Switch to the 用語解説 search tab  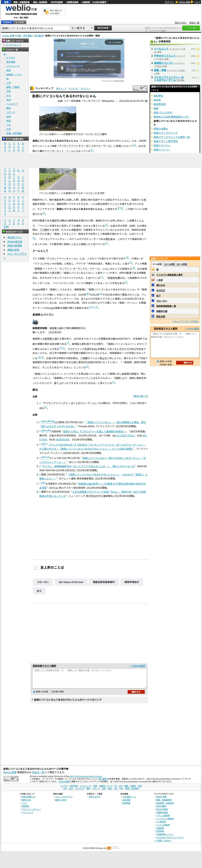7,22
